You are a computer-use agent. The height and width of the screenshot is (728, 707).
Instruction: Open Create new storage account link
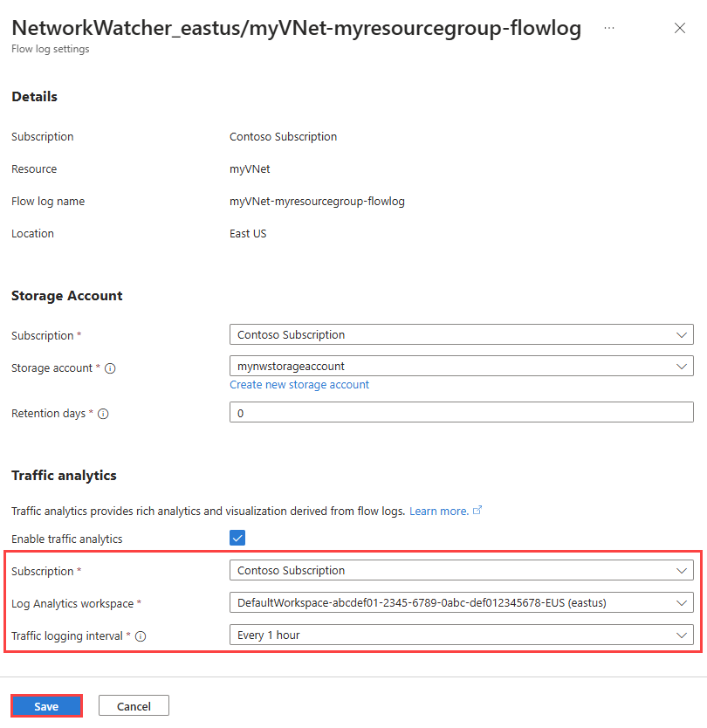pyautogui.click(x=299, y=384)
